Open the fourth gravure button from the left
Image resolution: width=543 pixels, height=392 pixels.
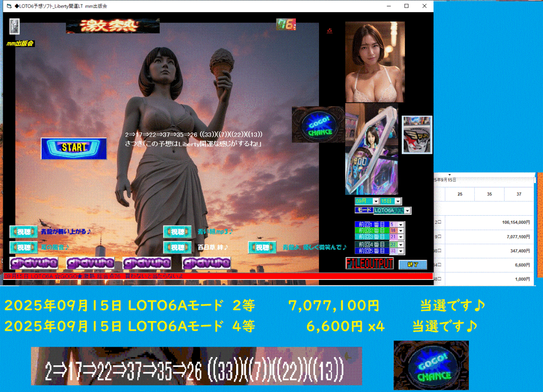[206, 263]
